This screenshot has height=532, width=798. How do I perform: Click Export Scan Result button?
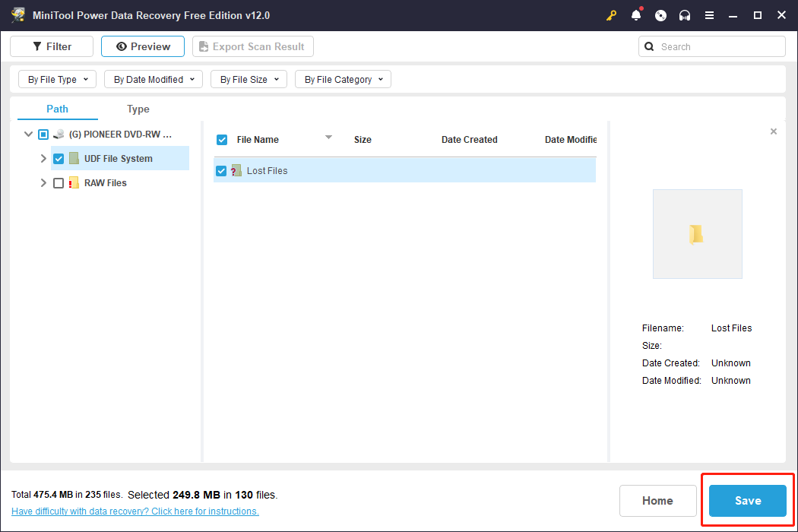tap(253, 46)
